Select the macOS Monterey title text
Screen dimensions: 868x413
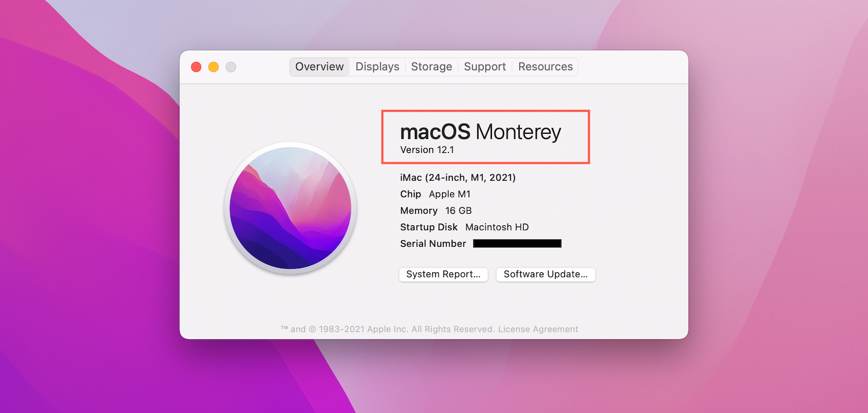480,132
